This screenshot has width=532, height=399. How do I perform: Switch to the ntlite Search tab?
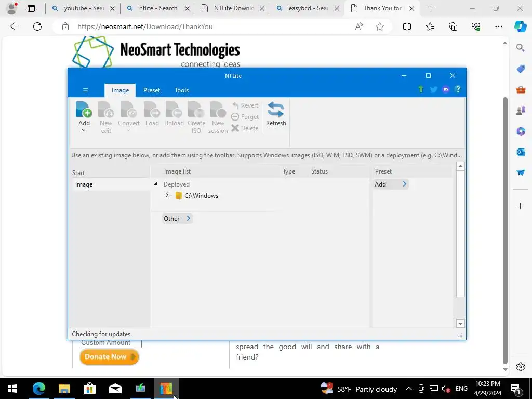(157, 8)
